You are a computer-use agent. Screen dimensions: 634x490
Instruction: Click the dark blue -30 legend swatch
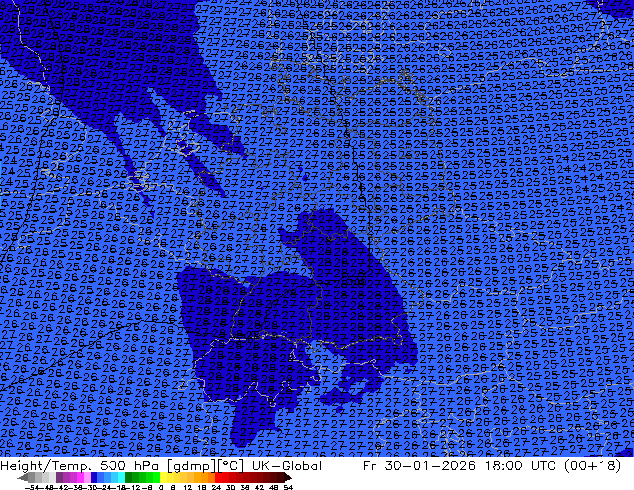coord(94,477)
